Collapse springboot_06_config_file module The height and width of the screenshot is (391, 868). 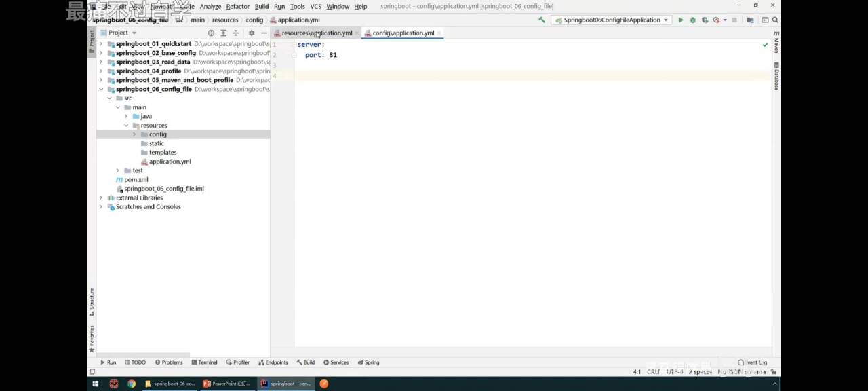101,89
